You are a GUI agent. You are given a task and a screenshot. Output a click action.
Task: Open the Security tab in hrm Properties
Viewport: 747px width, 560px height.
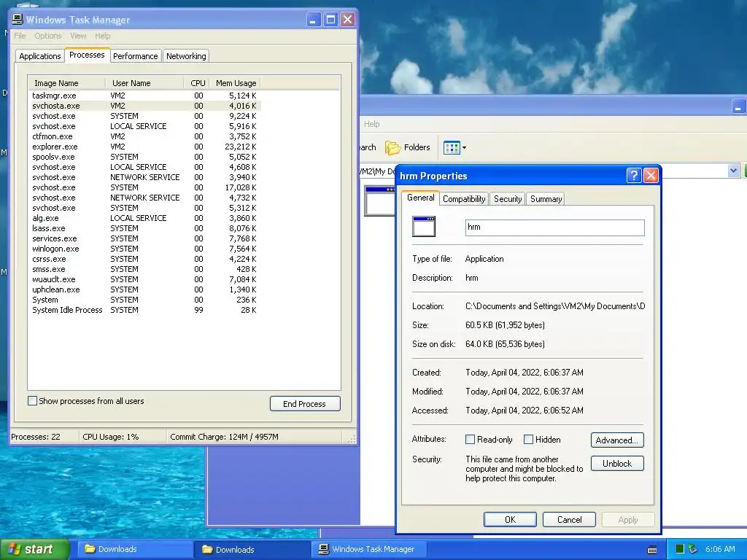click(508, 199)
